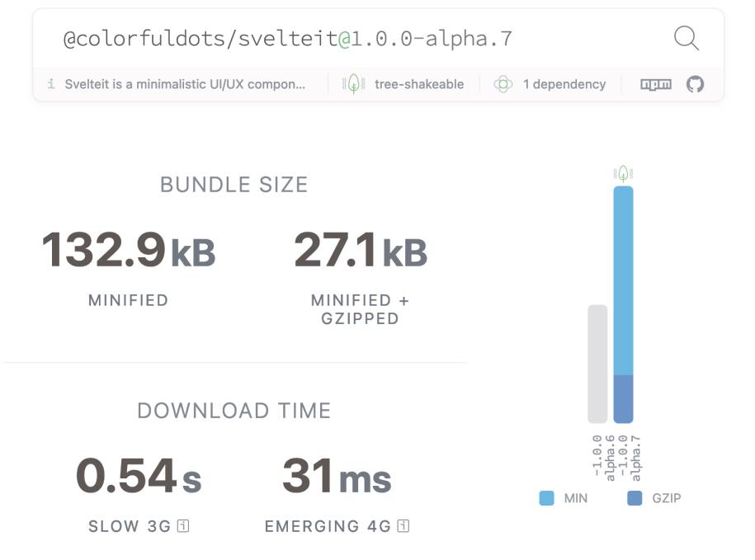Click the info icon beside Slow 3G

(x=183, y=525)
